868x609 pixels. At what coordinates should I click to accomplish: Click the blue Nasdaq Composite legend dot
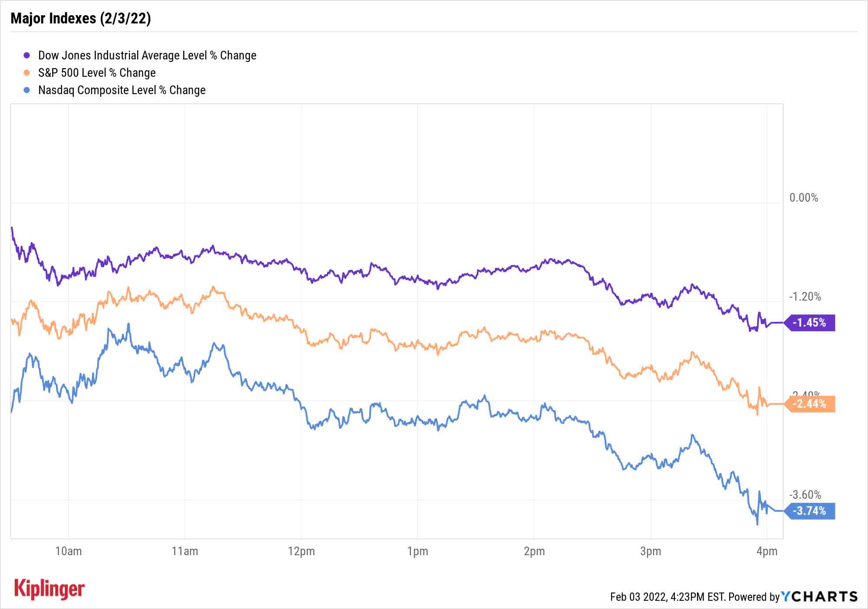point(27,90)
